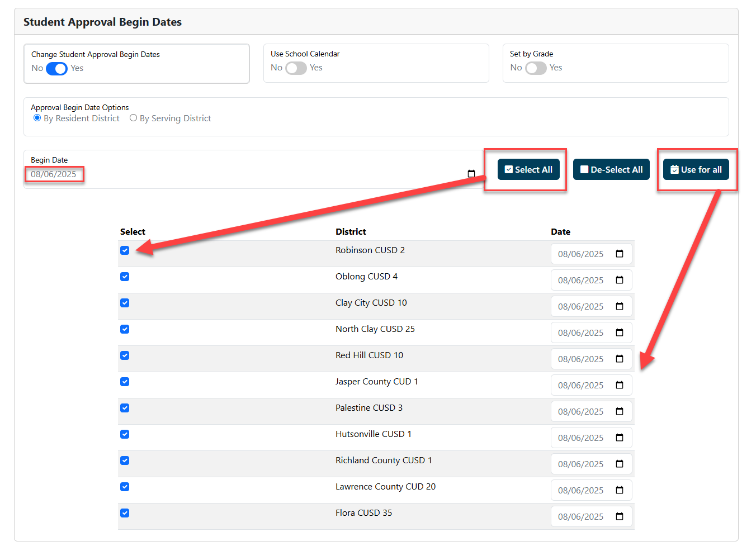Uncheck the Richland County CUSD 1 checkbox
This screenshot has width=756, height=551.
pos(125,460)
